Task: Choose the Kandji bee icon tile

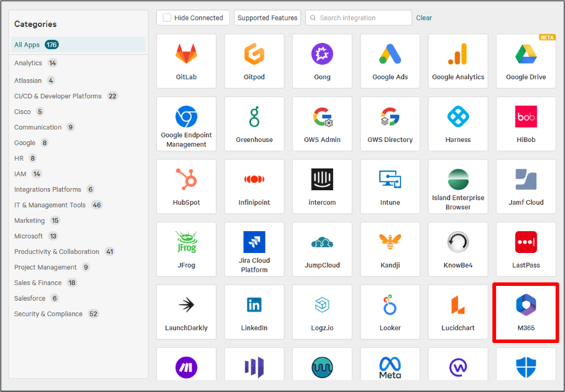Action: [x=390, y=249]
